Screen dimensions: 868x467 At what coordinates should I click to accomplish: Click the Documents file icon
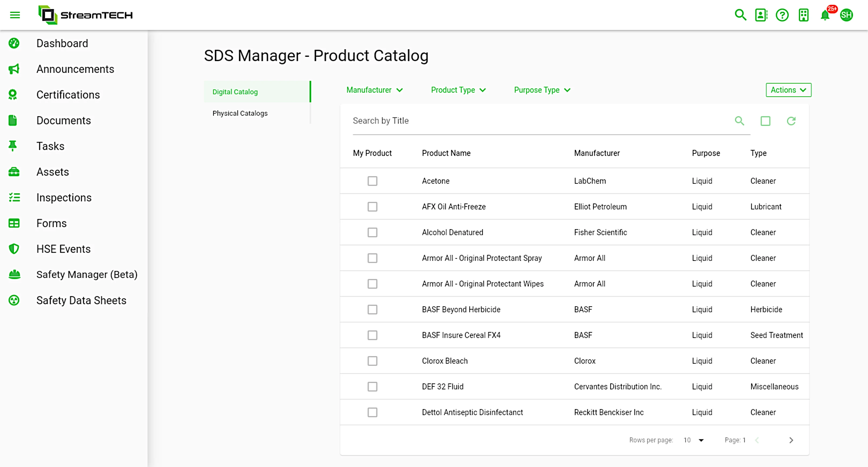13,120
